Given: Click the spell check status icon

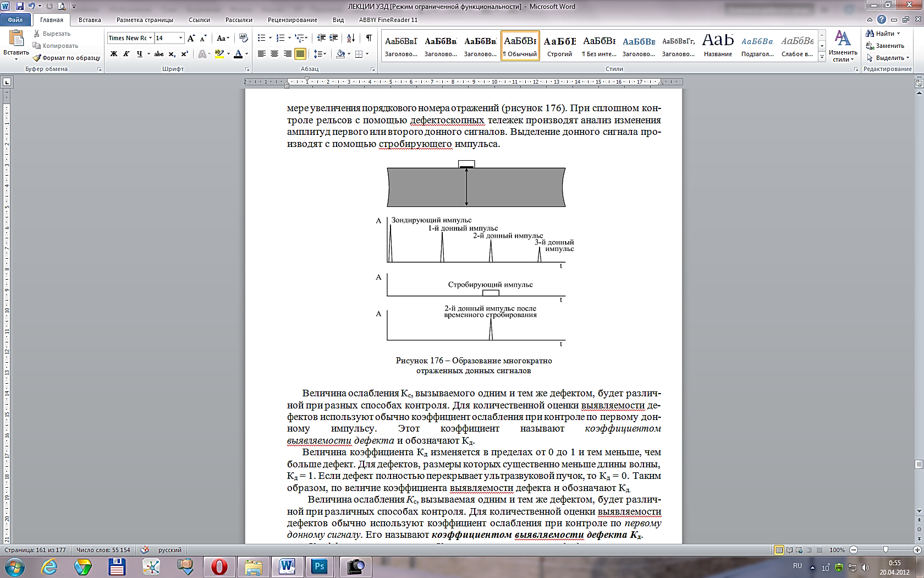Looking at the screenshot, I should [145, 550].
